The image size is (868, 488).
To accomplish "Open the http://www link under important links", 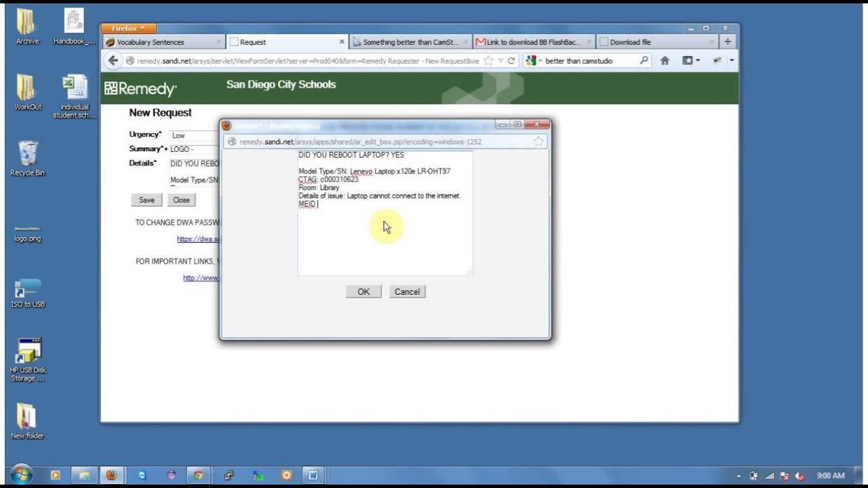I will (x=201, y=278).
